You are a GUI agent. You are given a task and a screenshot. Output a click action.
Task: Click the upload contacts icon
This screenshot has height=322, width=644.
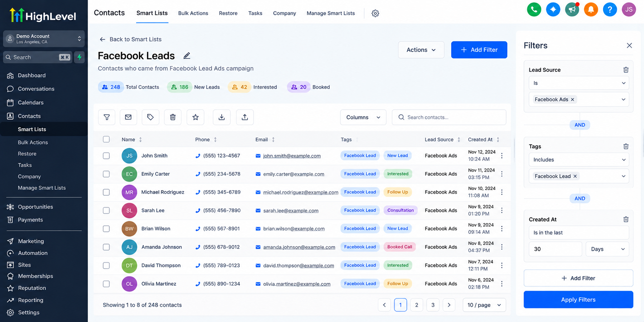click(245, 117)
